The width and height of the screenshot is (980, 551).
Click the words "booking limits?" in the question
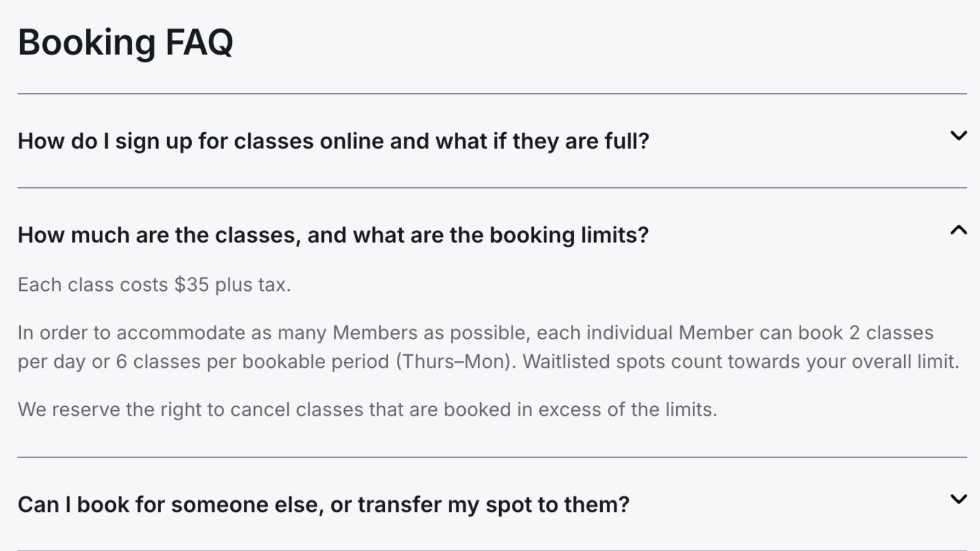[568, 236]
